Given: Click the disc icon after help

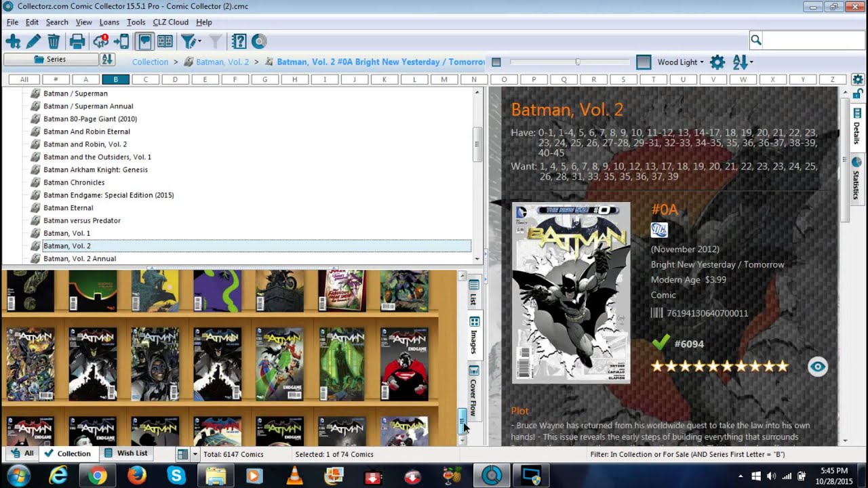Looking at the screenshot, I should [259, 41].
